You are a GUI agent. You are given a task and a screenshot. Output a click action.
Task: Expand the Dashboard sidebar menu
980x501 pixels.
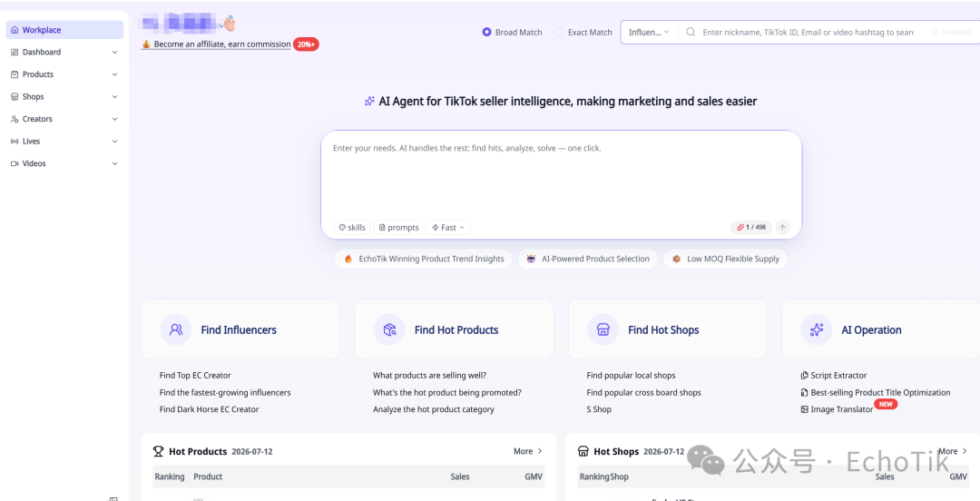point(64,52)
